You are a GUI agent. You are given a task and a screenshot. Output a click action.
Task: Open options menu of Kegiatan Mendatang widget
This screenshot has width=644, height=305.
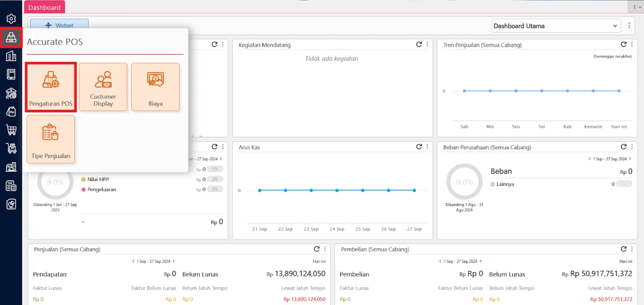[x=427, y=44]
